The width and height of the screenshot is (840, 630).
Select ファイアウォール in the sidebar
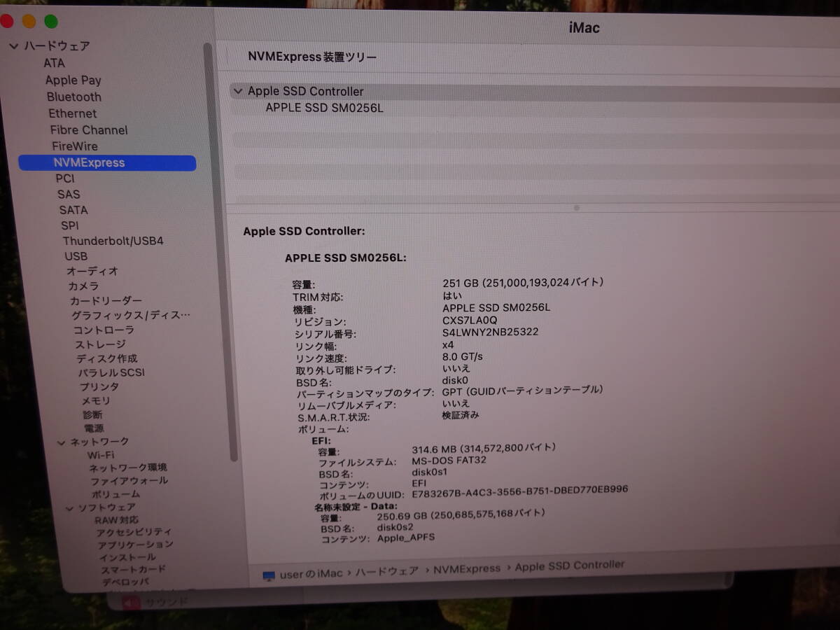129,481
